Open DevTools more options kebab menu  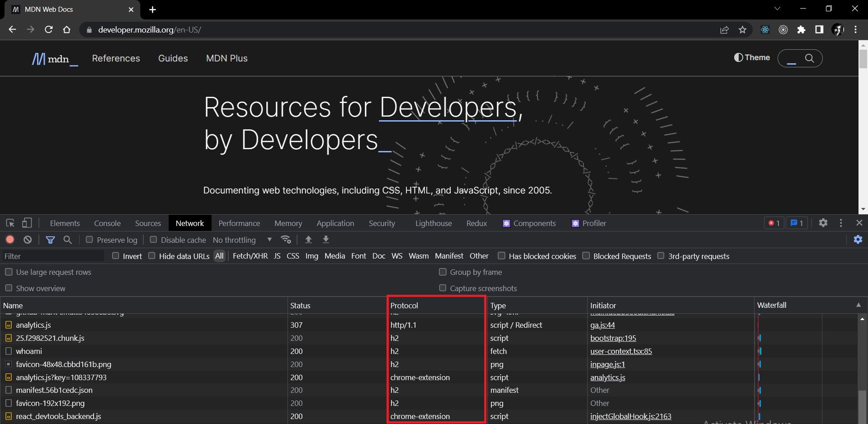(841, 223)
